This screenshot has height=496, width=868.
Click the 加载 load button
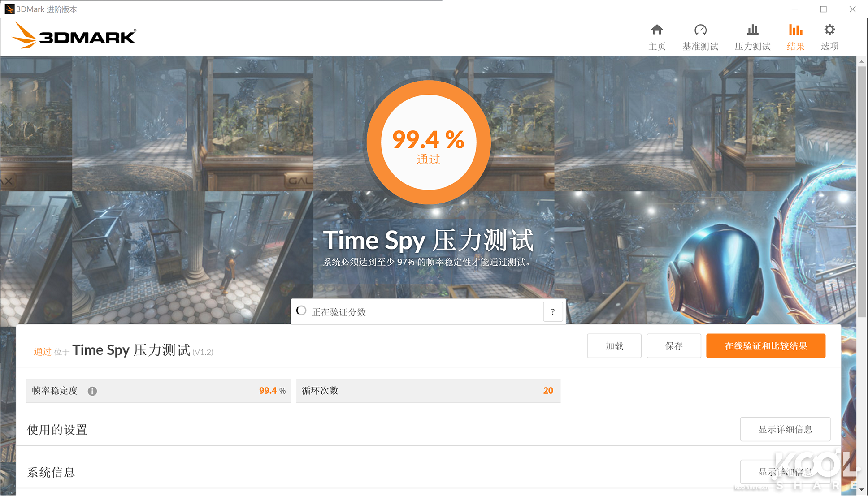pyautogui.click(x=614, y=346)
